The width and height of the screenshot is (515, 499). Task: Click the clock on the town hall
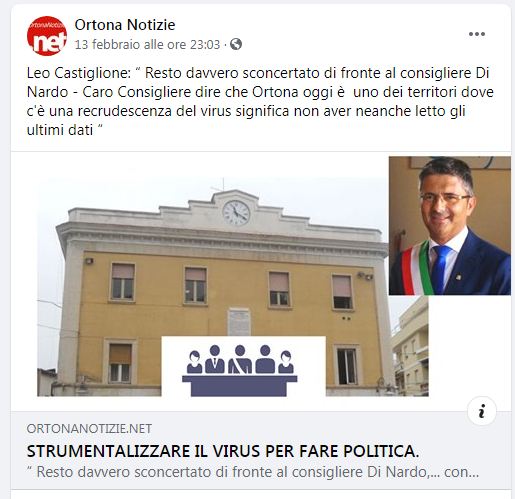pos(236,213)
